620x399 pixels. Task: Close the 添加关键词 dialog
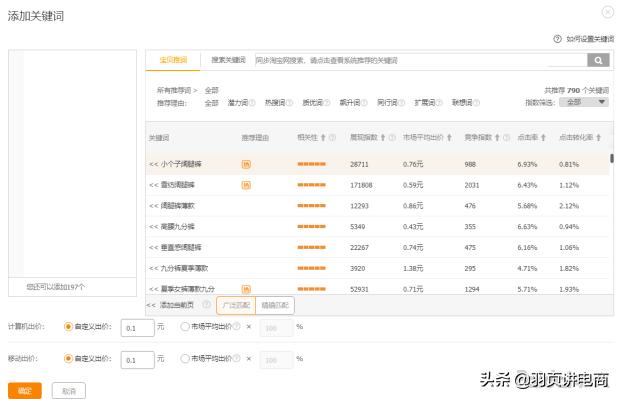click(x=608, y=12)
